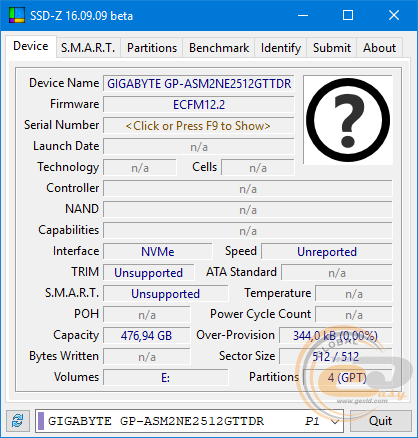Click the Quit button
This screenshot has width=418, height=438.
tap(381, 421)
